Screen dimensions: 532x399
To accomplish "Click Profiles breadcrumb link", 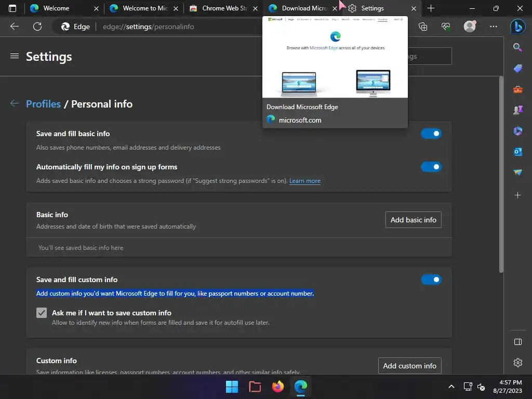I will tap(44, 104).
